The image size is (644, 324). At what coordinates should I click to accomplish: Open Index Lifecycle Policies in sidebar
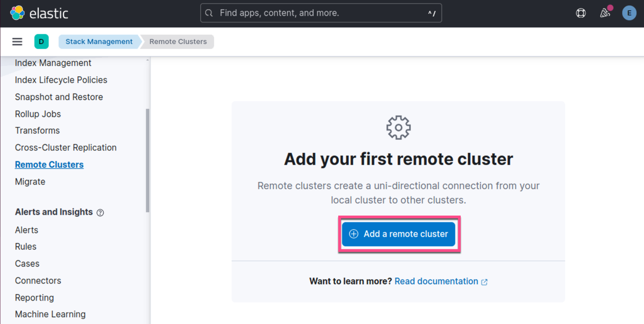pos(61,80)
